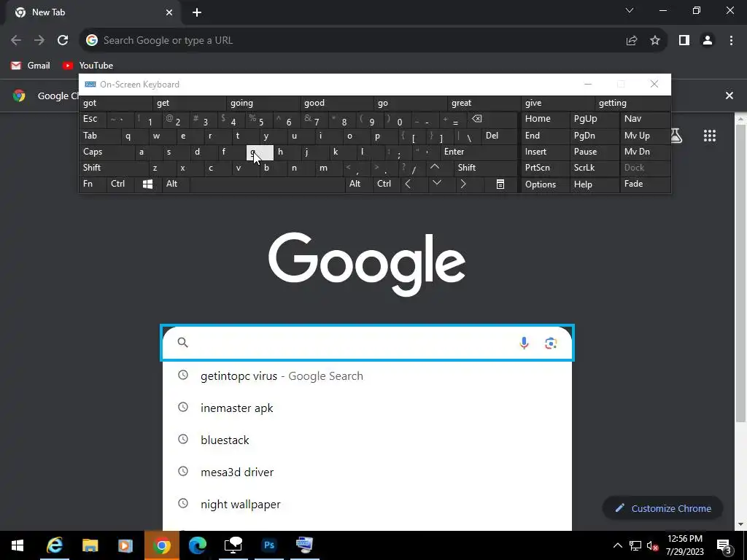
Task: Select the 'inemaster apk' suggestion
Action: click(x=367, y=408)
